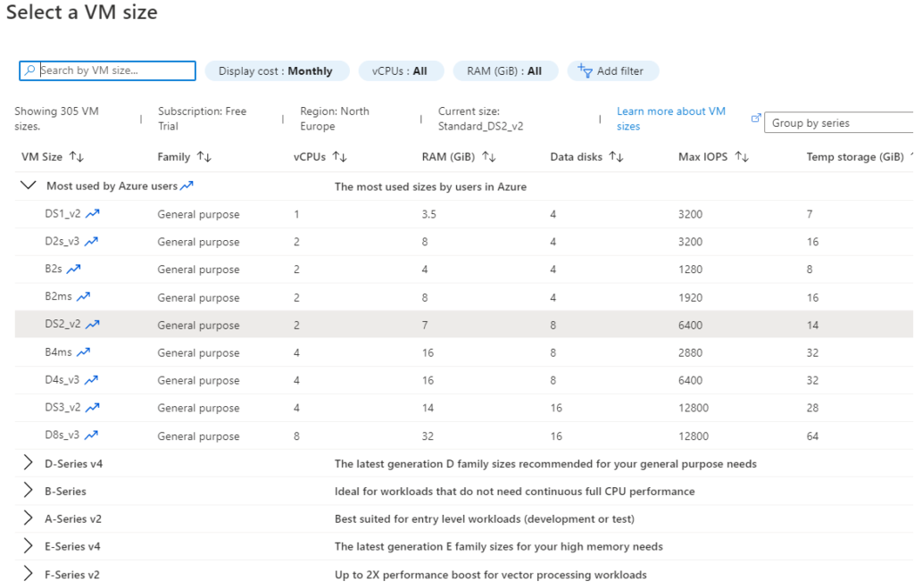Expand the E-Series v4 group
The height and width of the screenshot is (588, 914).
(28, 545)
